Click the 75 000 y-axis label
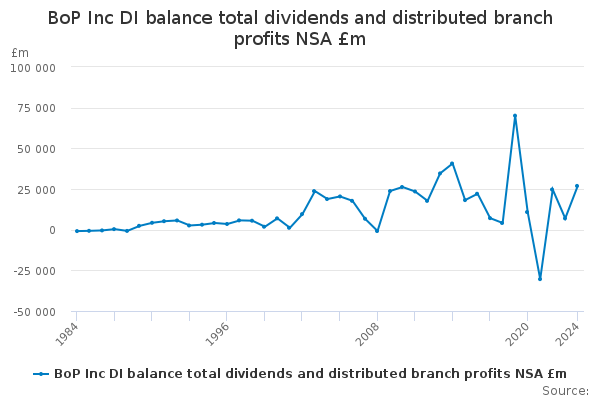Viewport: 600px width, 400px height. [x=36, y=108]
